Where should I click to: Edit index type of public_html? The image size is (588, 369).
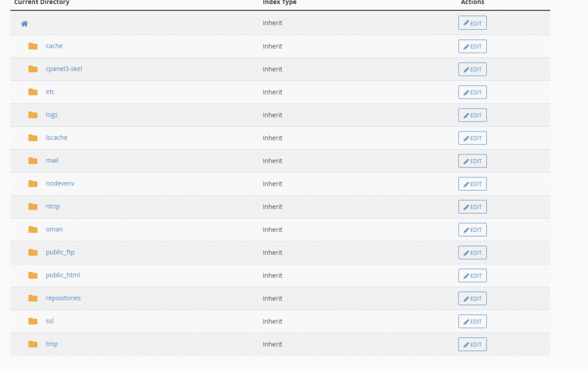tap(472, 275)
